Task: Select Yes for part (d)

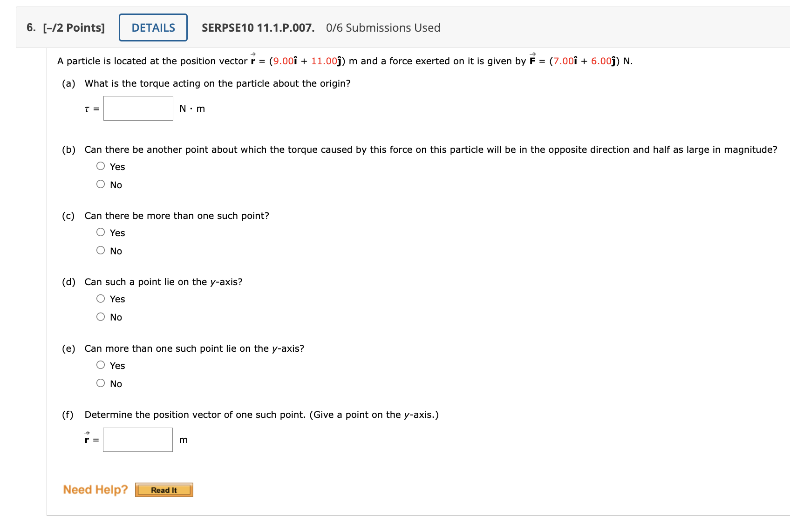Action: click(101, 297)
